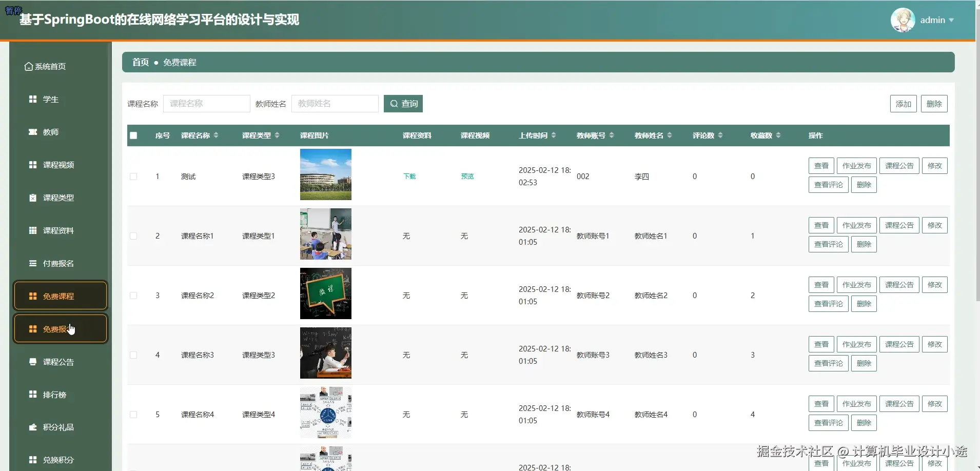980x471 pixels.
Task: Click 作业发布 for 课程名称3 row
Action: (857, 344)
